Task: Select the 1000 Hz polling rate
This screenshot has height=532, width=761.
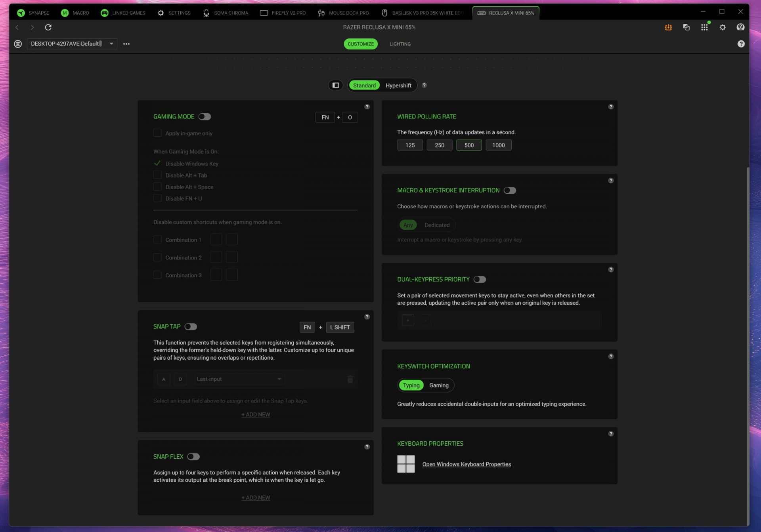Action: tap(498, 145)
